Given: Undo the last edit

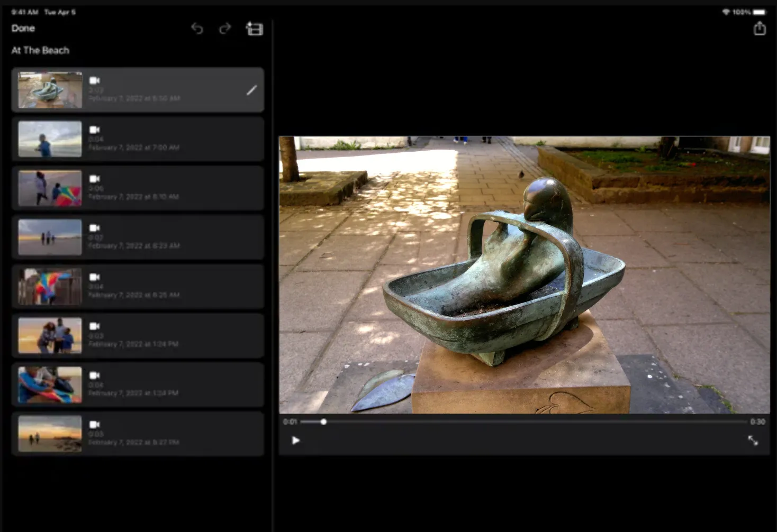Looking at the screenshot, I should point(197,29).
